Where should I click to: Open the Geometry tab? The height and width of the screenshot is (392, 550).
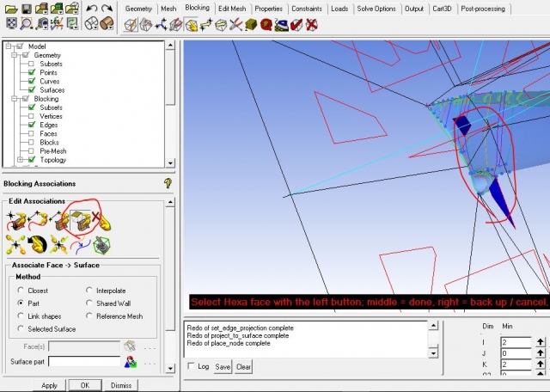coord(138,8)
